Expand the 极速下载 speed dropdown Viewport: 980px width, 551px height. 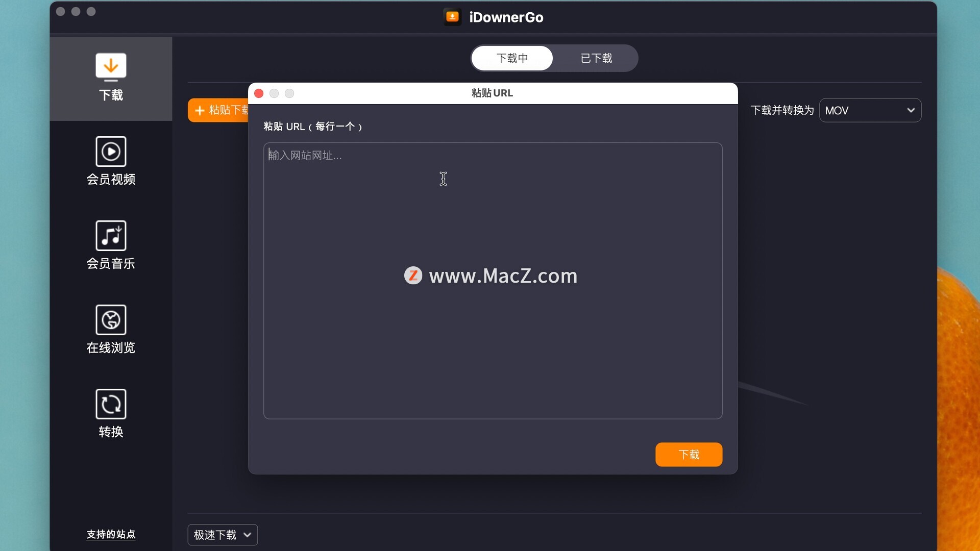pos(223,535)
